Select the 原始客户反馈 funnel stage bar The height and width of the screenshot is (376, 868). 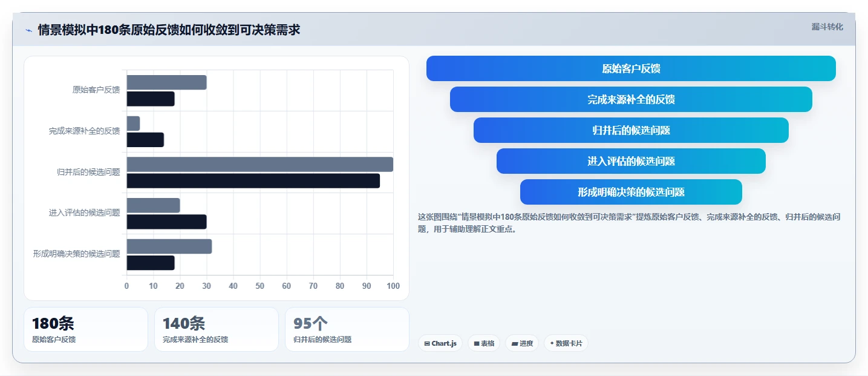631,68
